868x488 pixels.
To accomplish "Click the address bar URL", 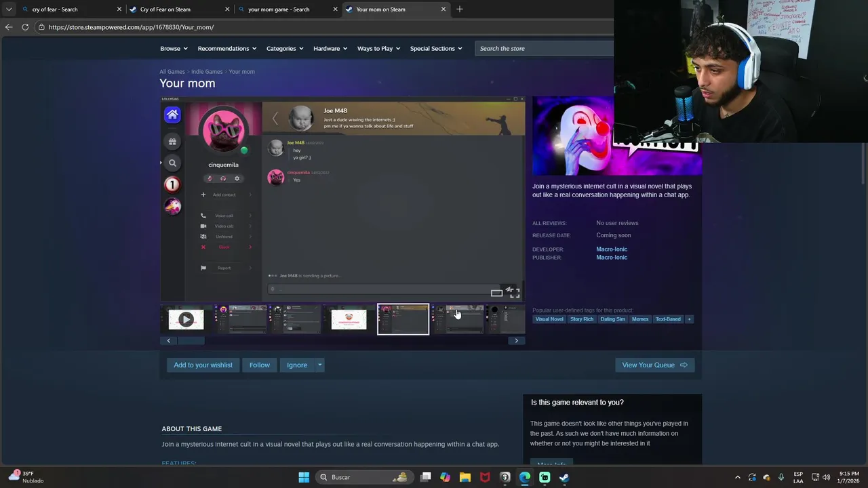I will [x=131, y=27].
